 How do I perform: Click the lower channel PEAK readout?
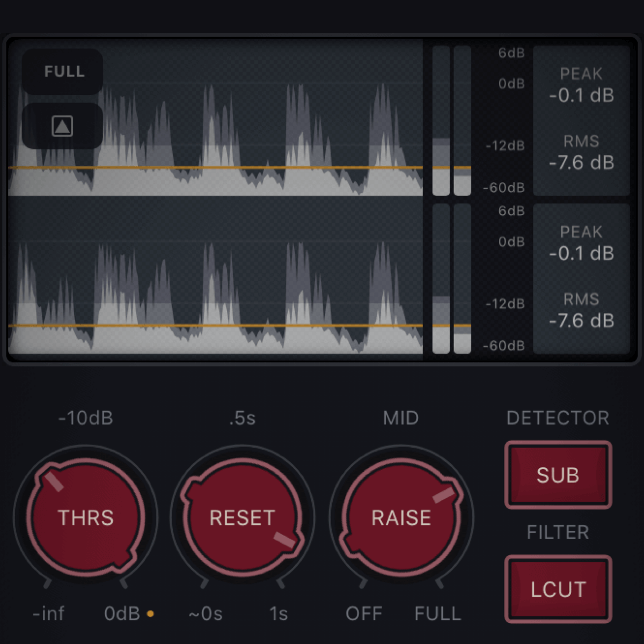tap(581, 244)
